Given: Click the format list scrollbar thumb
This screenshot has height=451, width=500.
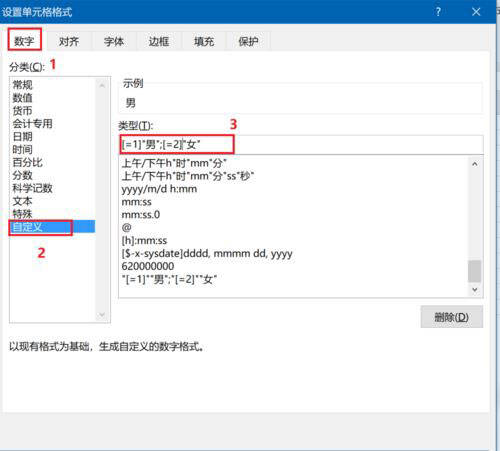Looking at the screenshot, I should coord(475,271).
